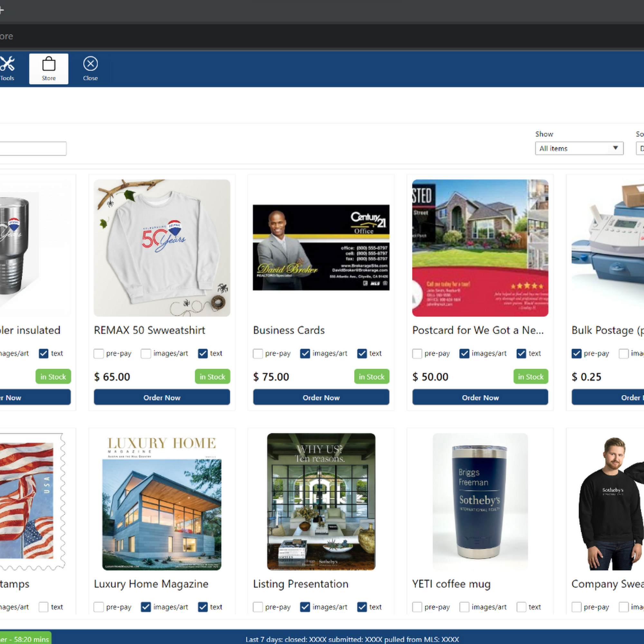
Task: Click Order Now under REMAX 50 Swweatshirt
Action: click(162, 397)
